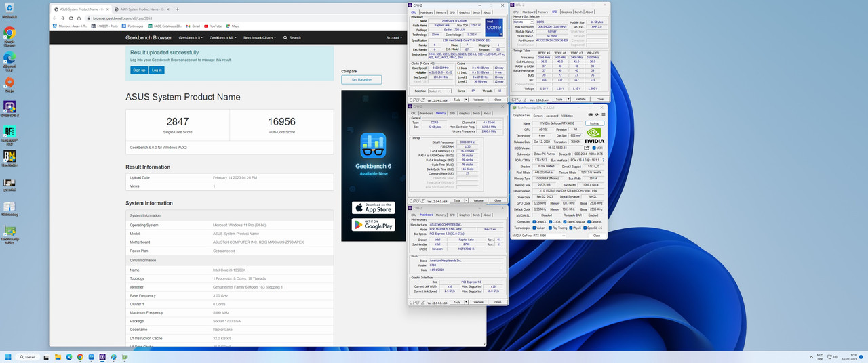Viewport: 868px width, 363px height.
Task: Open Tools dropdown in CPU-Z Memory window
Action: (460, 200)
